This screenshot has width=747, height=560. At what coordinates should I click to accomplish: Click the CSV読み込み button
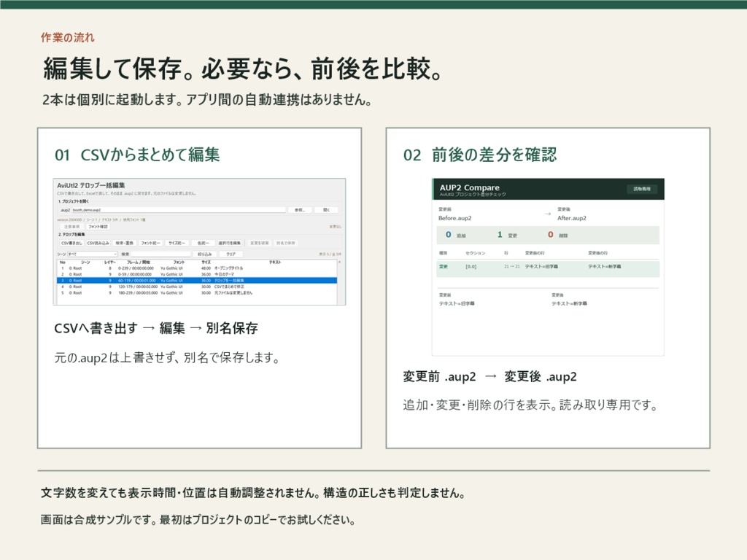point(98,243)
